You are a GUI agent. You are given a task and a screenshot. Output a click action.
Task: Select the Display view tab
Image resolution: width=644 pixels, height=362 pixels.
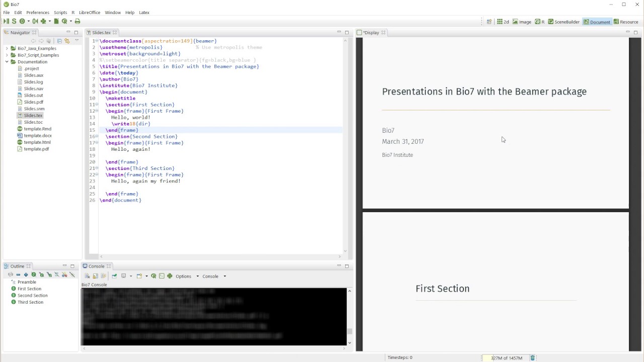coord(371,32)
